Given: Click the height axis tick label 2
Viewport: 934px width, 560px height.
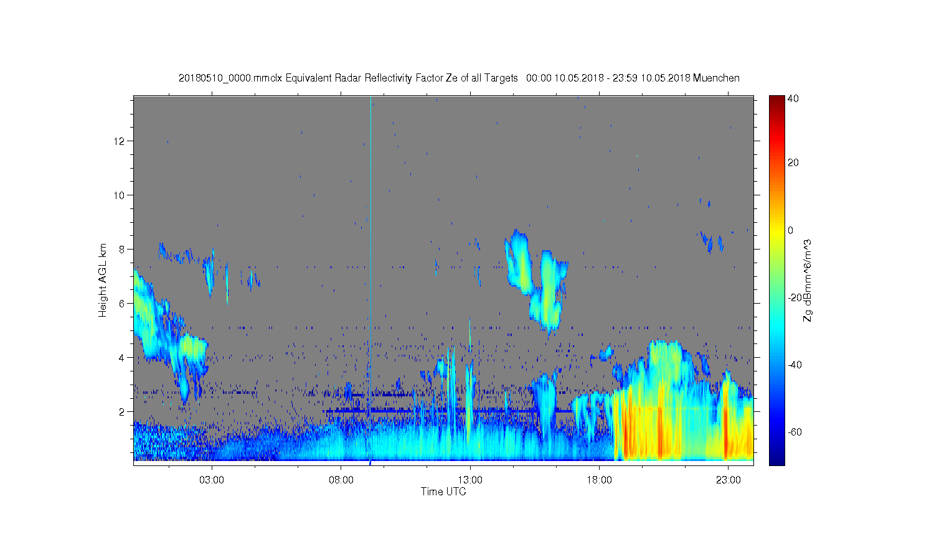Looking at the screenshot, I should pyautogui.click(x=122, y=412).
